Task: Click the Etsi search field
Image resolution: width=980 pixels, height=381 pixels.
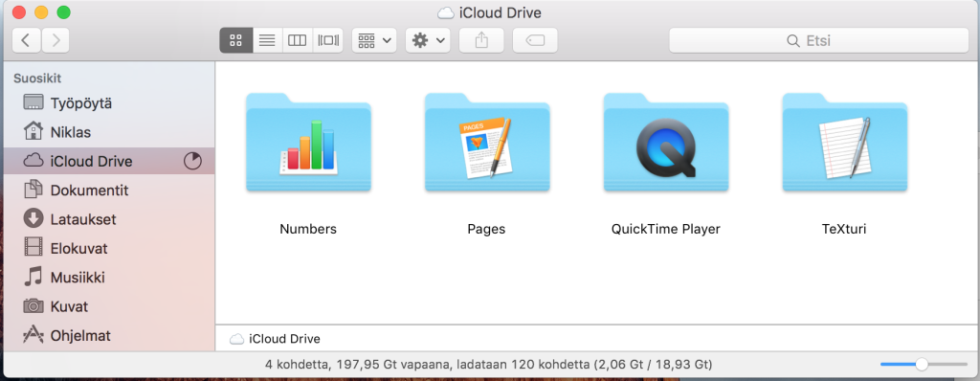Action: (x=819, y=41)
